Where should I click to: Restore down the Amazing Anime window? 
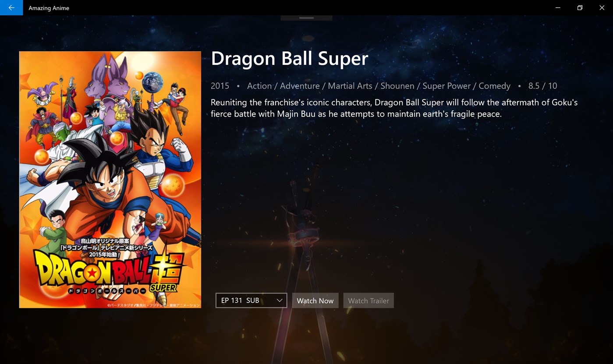click(x=580, y=7)
